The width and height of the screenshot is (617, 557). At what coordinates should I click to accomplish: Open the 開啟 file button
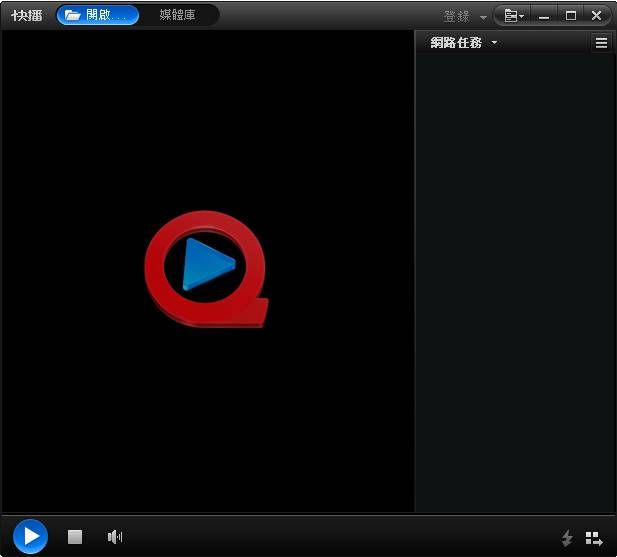(x=98, y=15)
